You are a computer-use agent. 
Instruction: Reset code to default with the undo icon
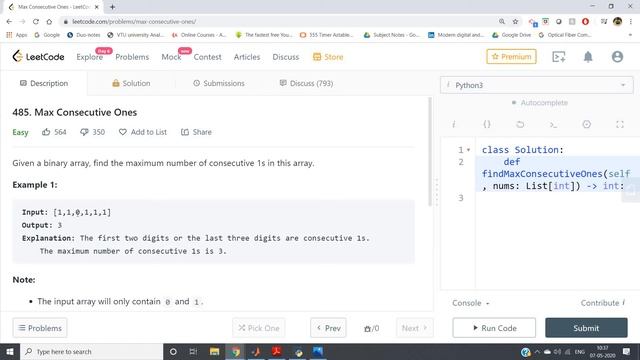520,124
